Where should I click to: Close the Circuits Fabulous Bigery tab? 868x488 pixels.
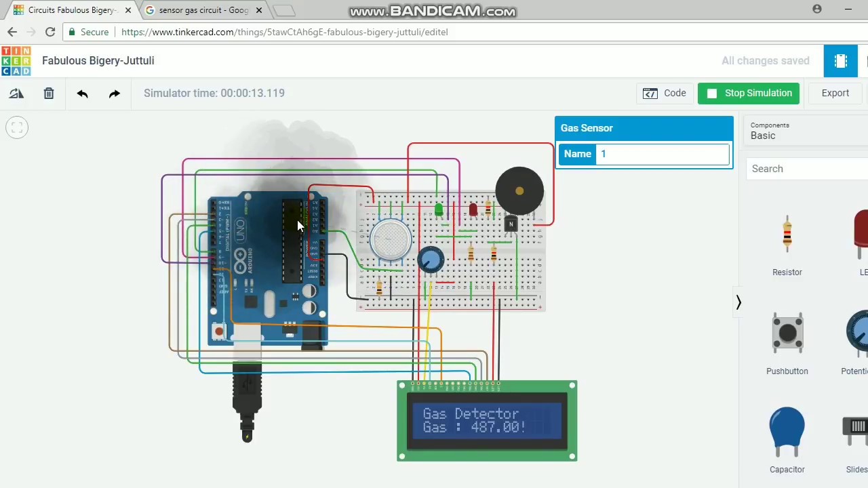tap(128, 11)
